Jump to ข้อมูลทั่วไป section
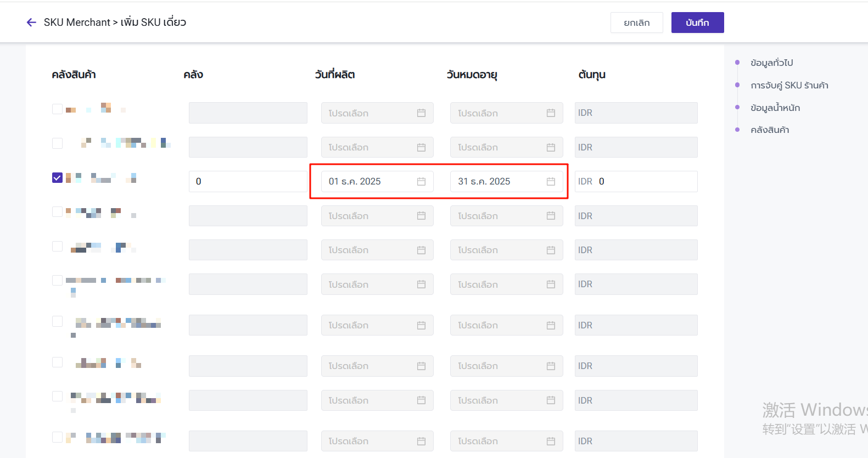Screen dimensions: 868x458 771,63
